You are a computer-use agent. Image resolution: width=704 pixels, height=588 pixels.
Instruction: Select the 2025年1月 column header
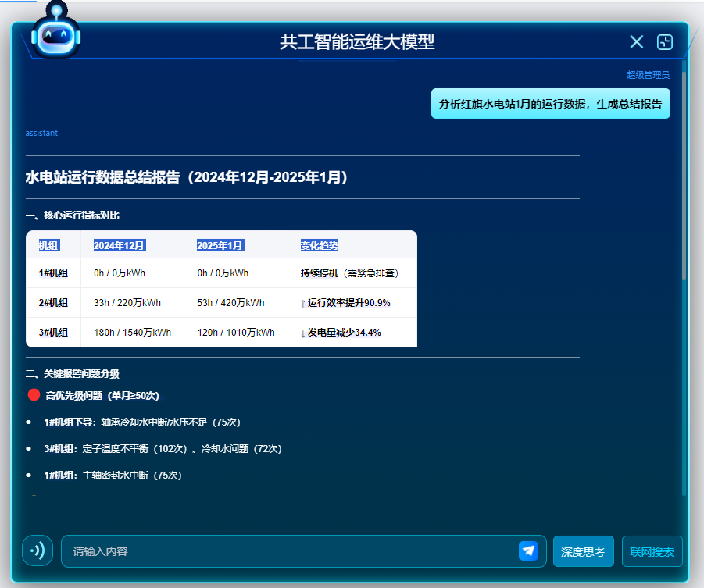(x=220, y=245)
